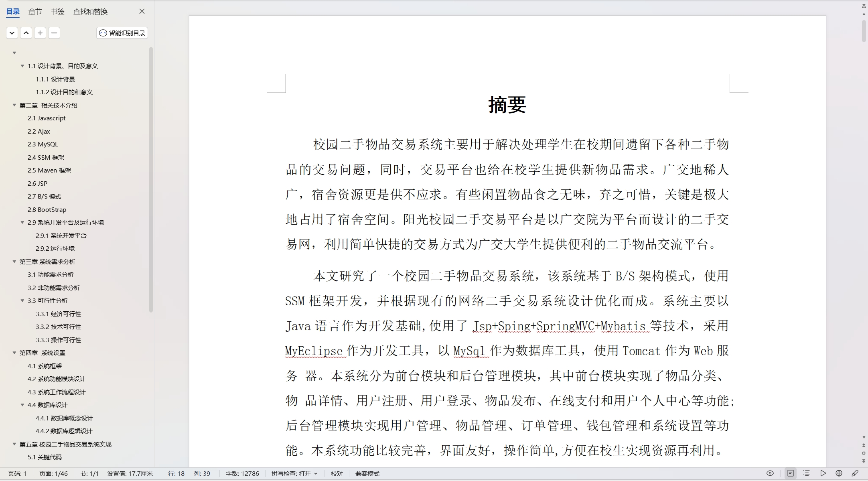Viewport: 868px width, 481px height.
Task: Click 列: 39 in status bar
Action: click(202, 473)
